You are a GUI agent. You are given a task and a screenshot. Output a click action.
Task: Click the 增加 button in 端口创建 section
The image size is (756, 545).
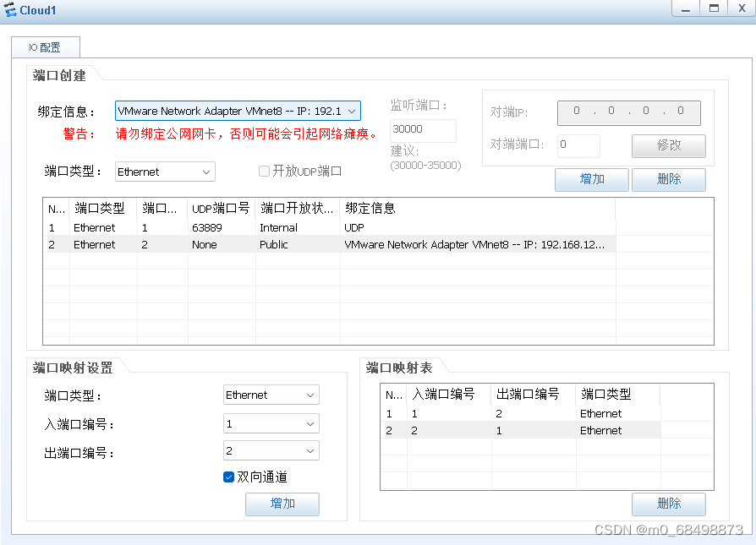pyautogui.click(x=591, y=179)
